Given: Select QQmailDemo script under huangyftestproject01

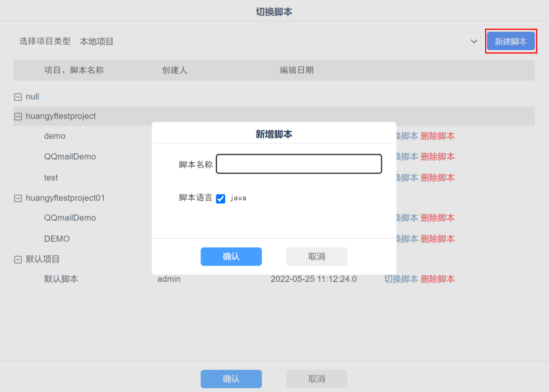Looking at the screenshot, I should [70, 218].
